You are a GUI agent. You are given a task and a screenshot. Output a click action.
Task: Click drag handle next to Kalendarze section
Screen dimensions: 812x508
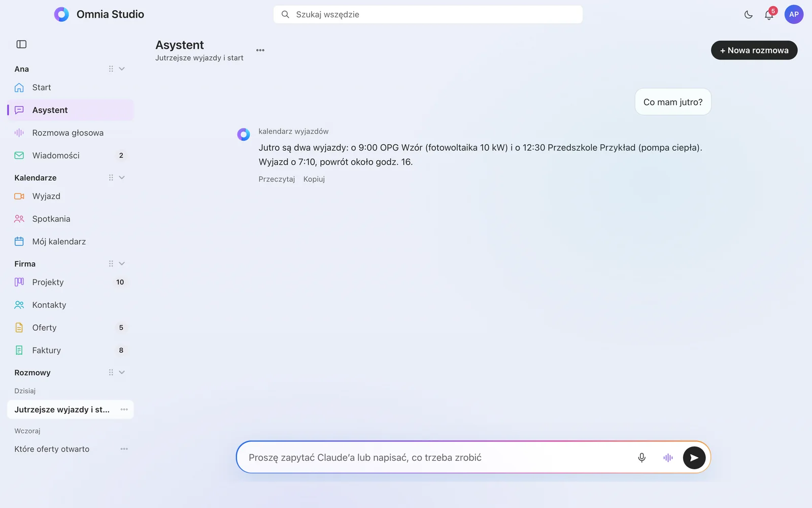click(111, 178)
